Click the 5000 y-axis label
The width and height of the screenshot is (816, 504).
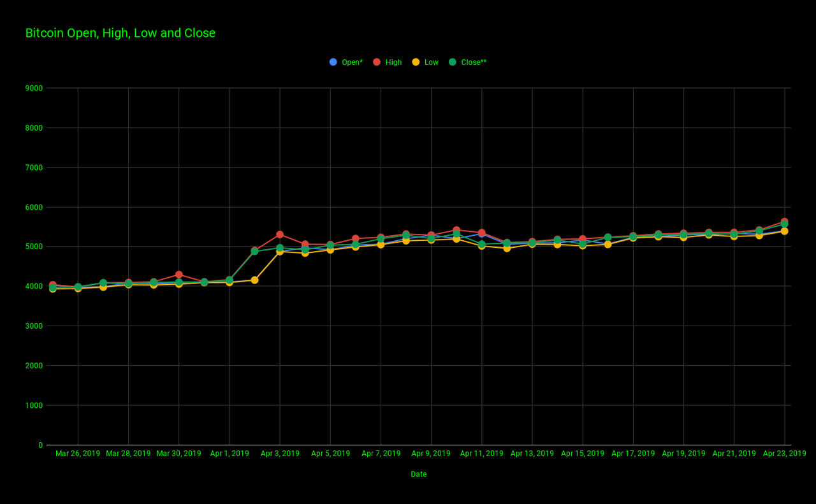pos(34,247)
